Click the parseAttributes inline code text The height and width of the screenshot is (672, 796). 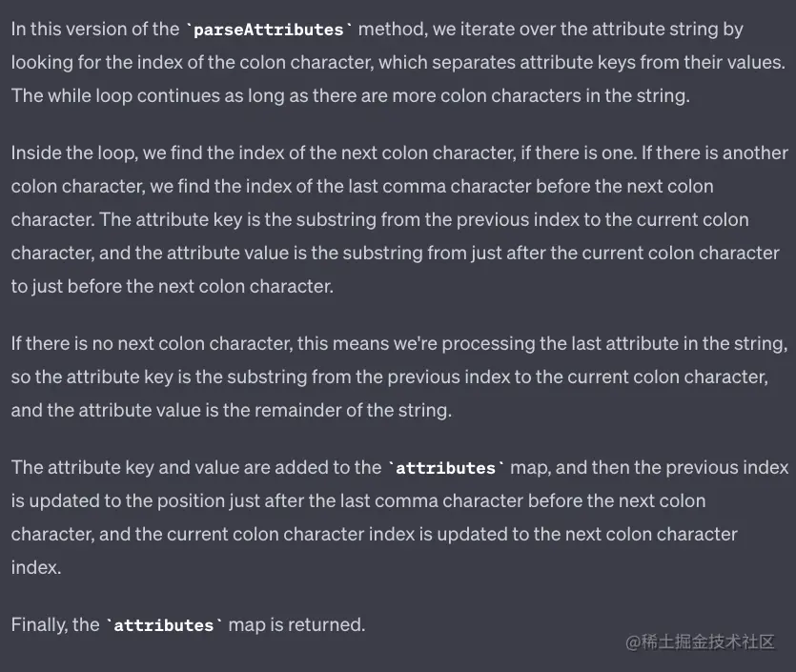click(269, 30)
